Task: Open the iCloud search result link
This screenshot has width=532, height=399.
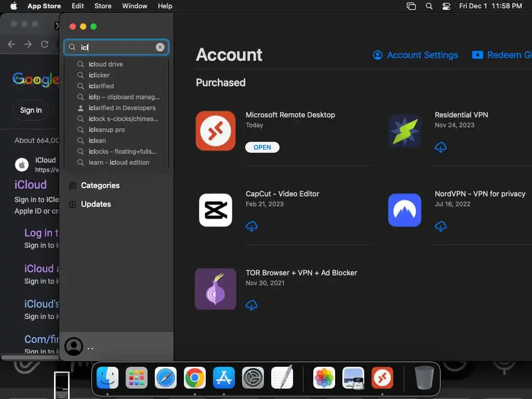Action: (x=31, y=184)
